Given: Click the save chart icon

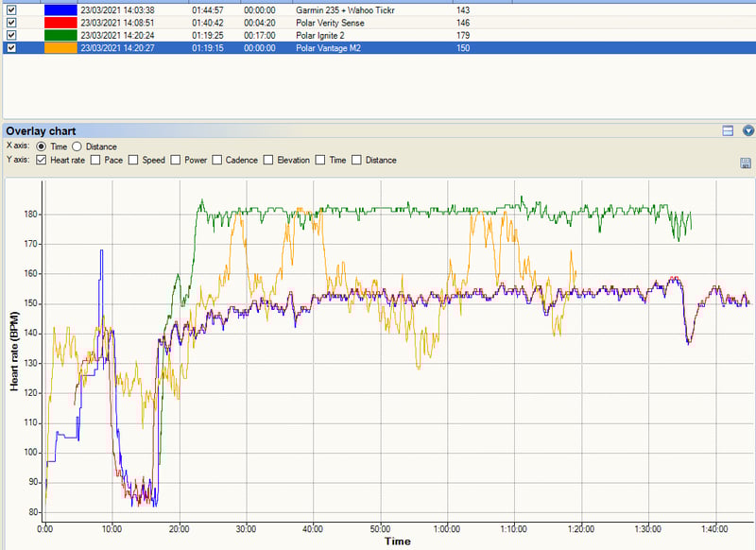Looking at the screenshot, I should click(x=746, y=163).
